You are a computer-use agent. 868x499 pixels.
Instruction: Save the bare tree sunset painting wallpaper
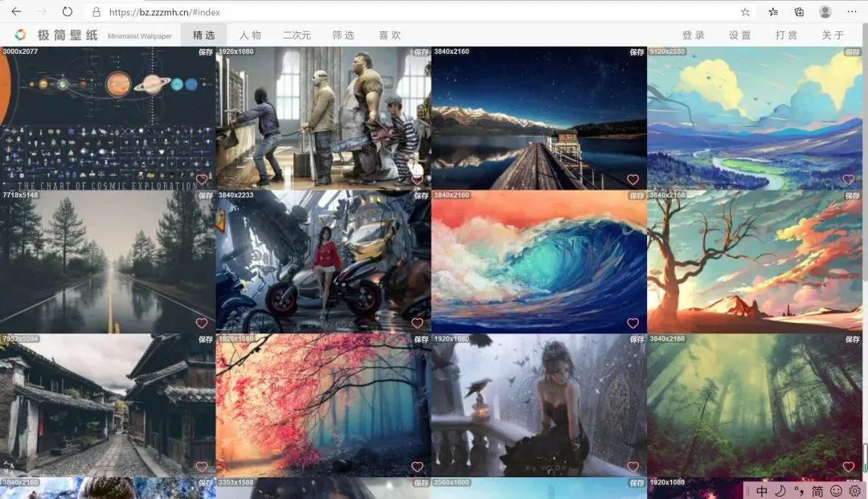pos(853,195)
